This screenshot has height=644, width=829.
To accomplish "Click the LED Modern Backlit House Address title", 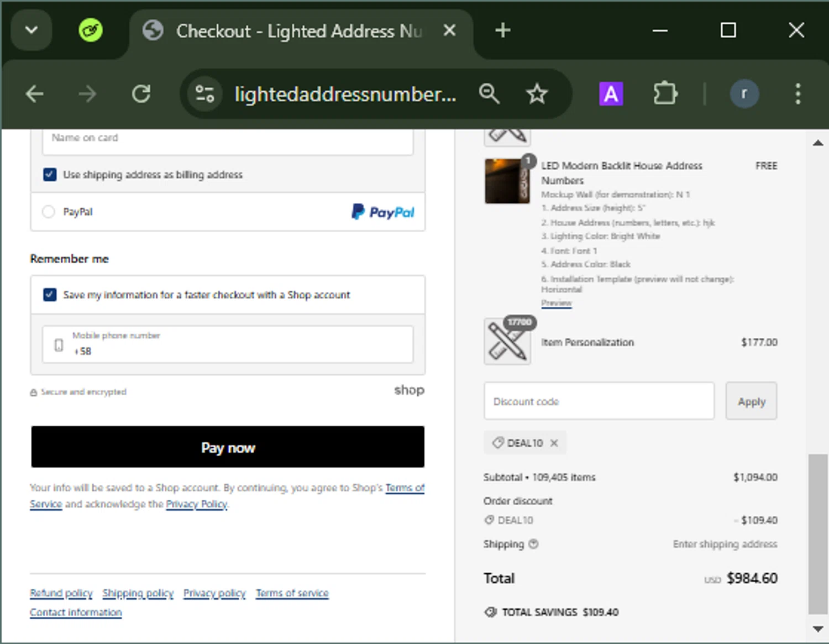I will (622, 173).
